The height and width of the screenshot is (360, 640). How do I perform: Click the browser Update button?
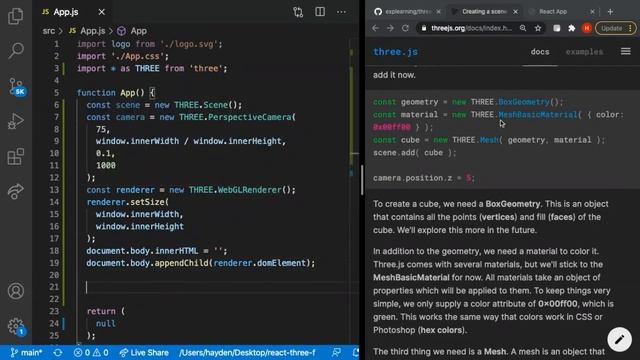point(615,28)
